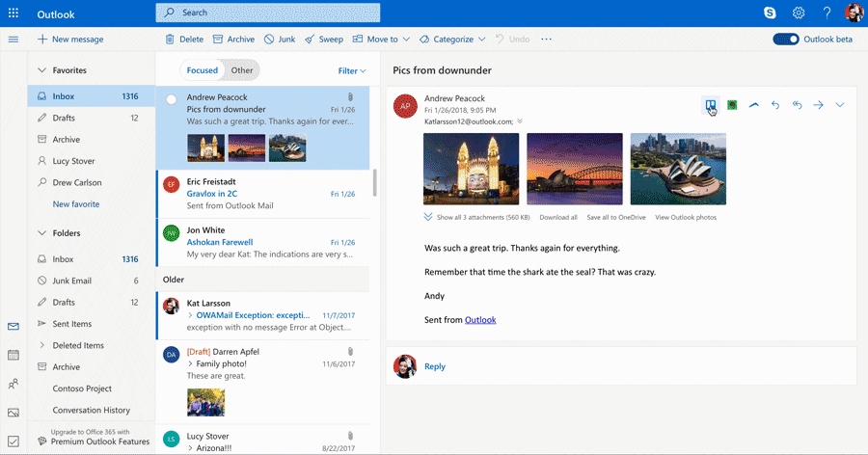Click the Outlook link in message body
The height and width of the screenshot is (455, 868).
click(x=480, y=319)
